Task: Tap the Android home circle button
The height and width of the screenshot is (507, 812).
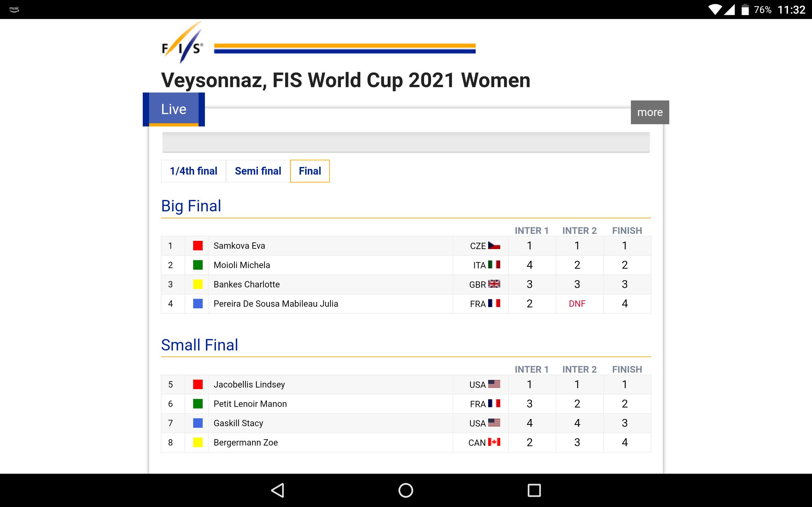Action: click(406, 490)
